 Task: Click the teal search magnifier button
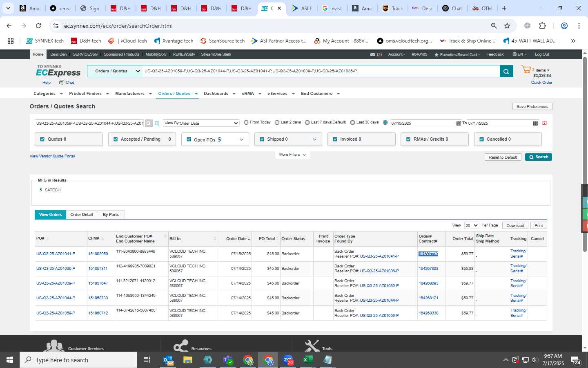click(506, 71)
